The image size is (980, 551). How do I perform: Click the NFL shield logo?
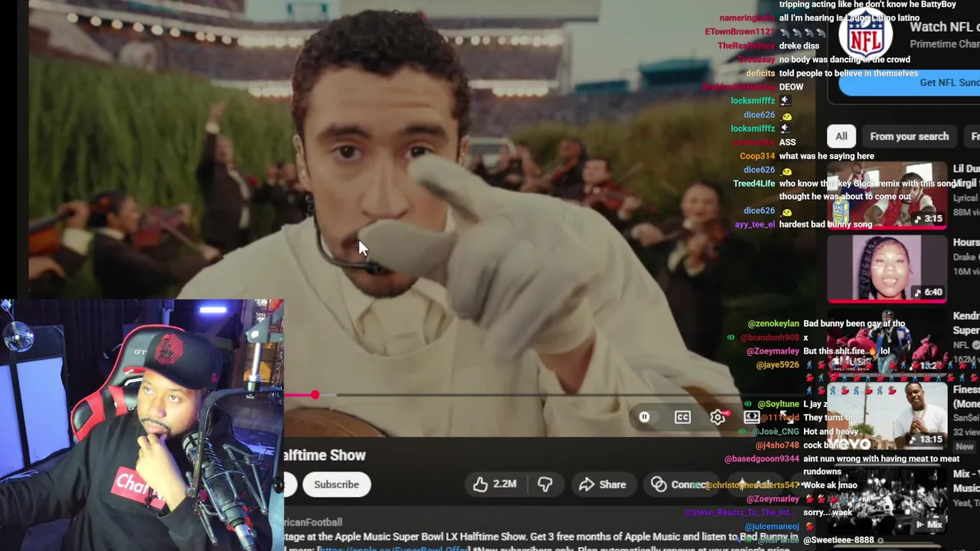point(866,33)
